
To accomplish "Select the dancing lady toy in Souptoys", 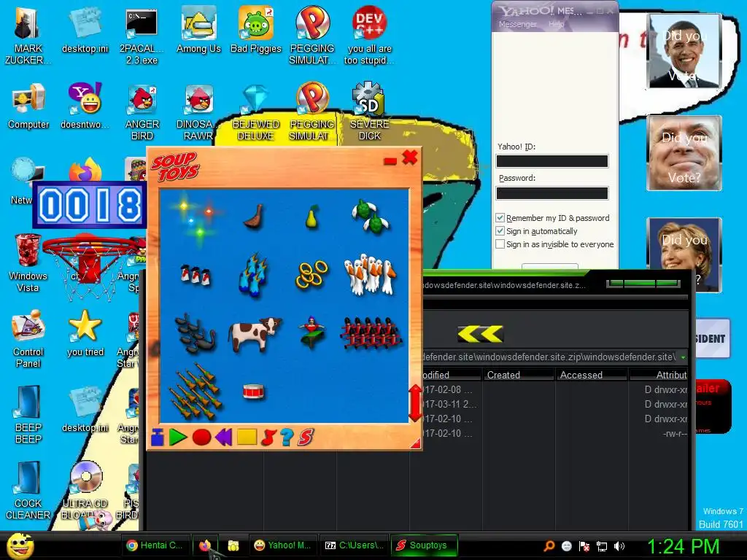I will (312, 332).
